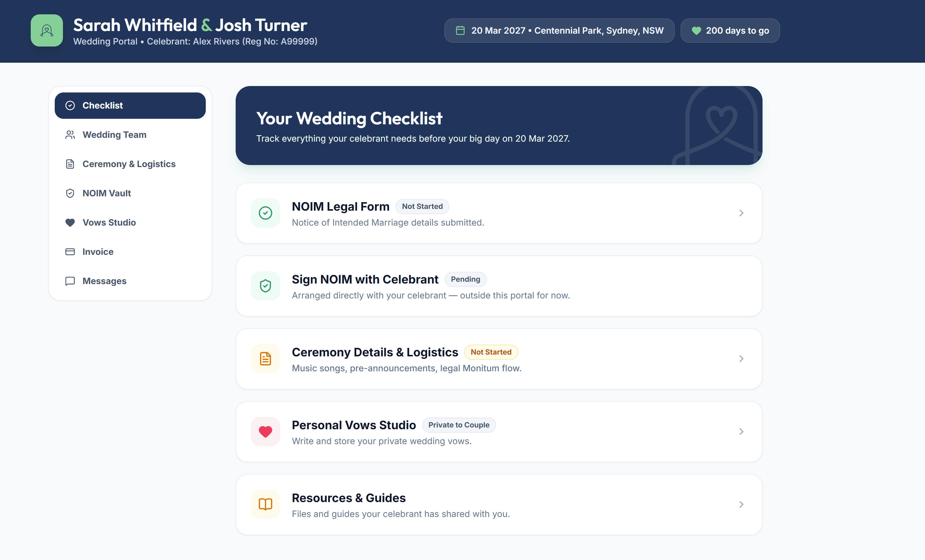
Task: Open the Personal Vows Studio title
Action: 354,425
